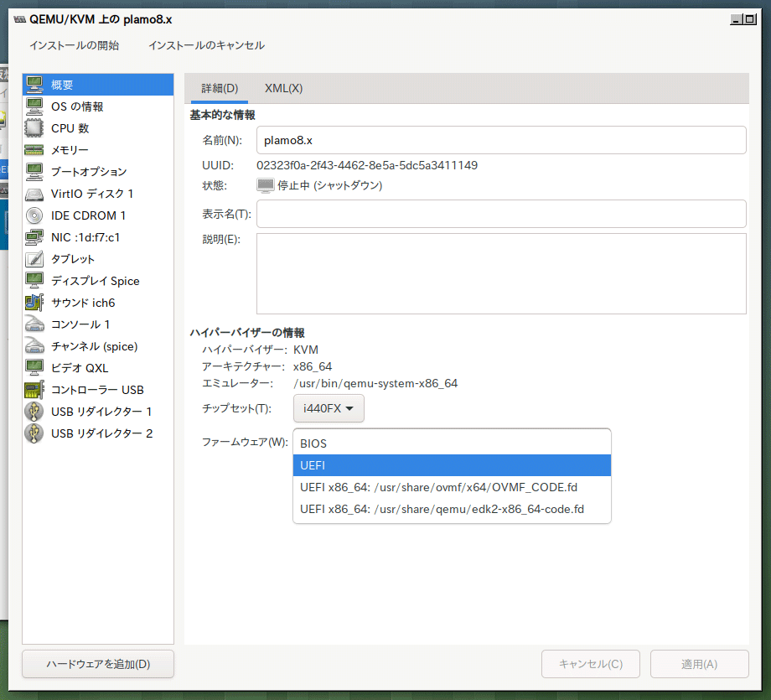Open the NIC :1d:f7:c1 network icon

[x=34, y=237]
